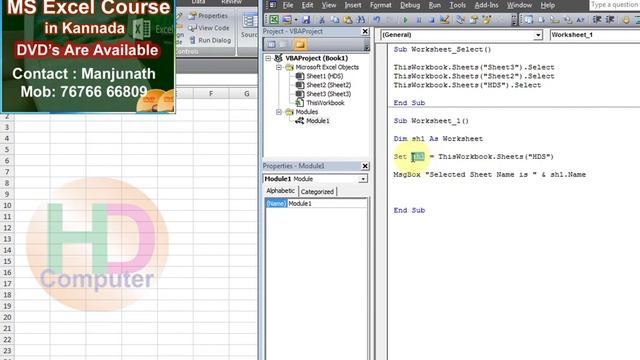Image resolution: width=640 pixels, height=360 pixels.
Task: Click the Toggle Breakpoint hand icon
Action: coord(626,20)
